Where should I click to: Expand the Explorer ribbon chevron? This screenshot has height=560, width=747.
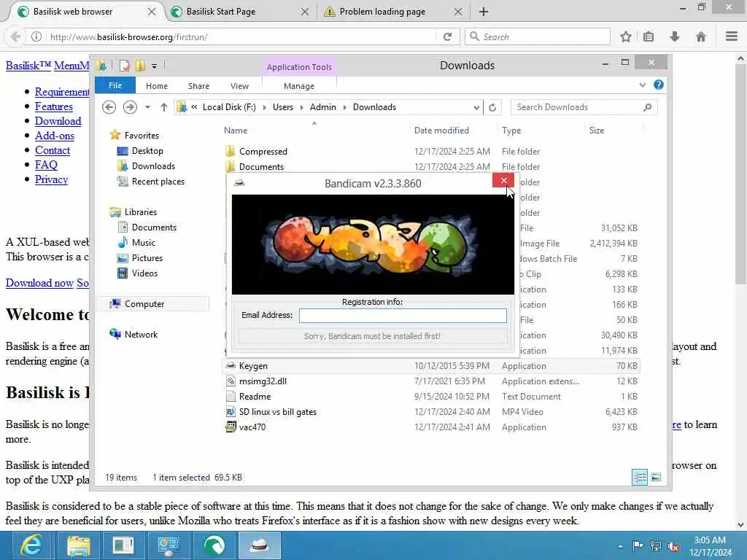642,85
